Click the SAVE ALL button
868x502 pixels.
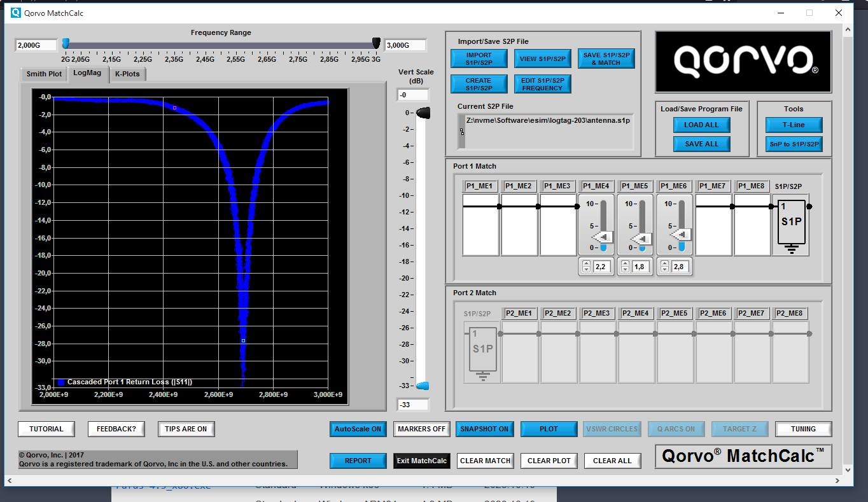pyautogui.click(x=701, y=144)
